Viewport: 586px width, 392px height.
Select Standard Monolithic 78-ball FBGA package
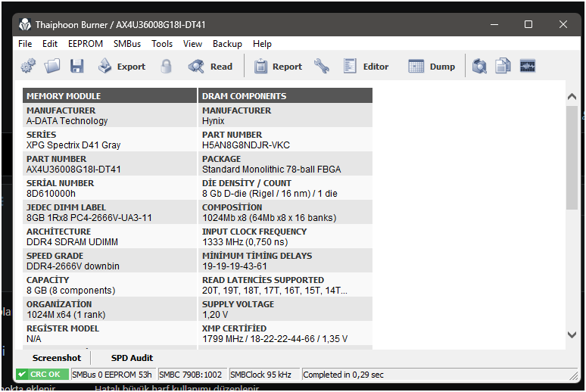pos(271,170)
